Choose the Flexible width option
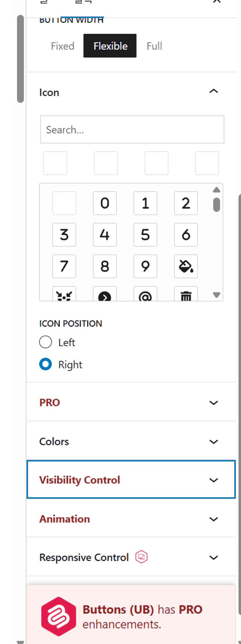 (x=110, y=46)
